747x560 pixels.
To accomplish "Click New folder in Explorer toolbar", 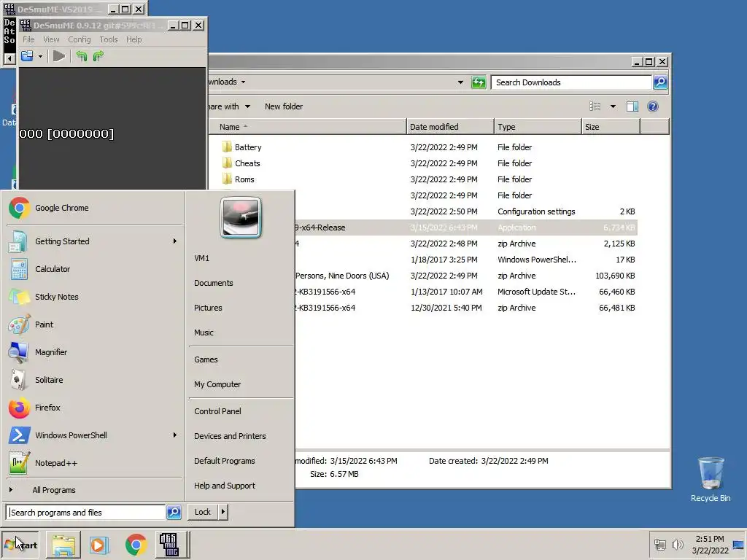I will coord(284,106).
